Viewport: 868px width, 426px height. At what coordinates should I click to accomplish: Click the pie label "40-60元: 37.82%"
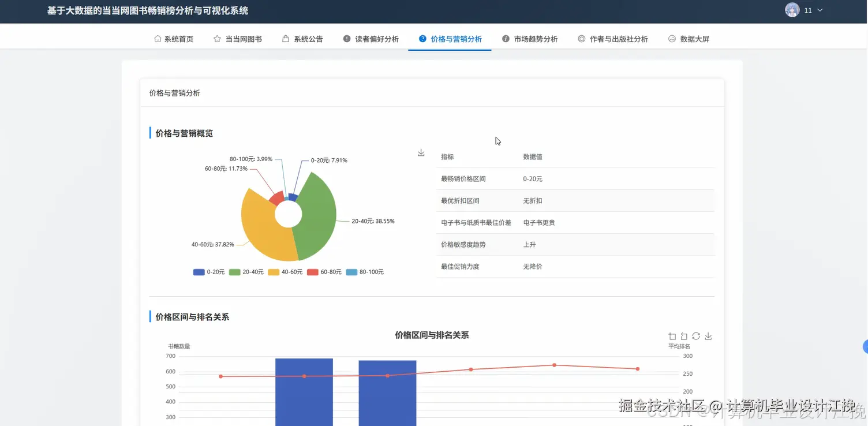tap(213, 244)
